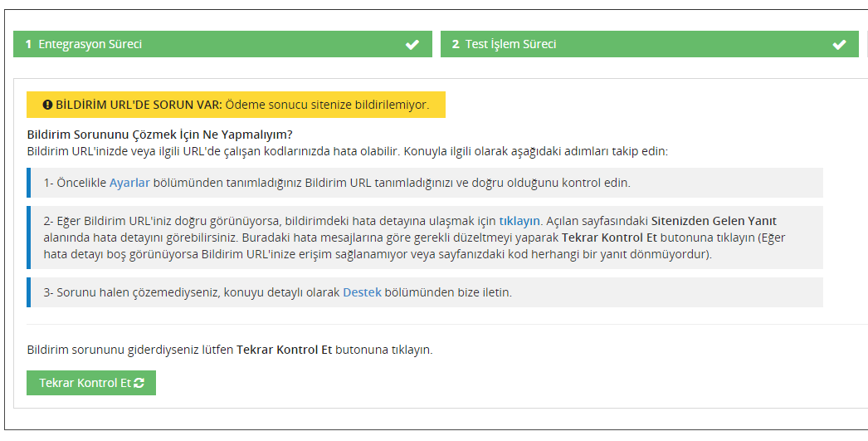Click the exclamation warning icon in yellow alert
868x441 pixels.
[x=47, y=105]
